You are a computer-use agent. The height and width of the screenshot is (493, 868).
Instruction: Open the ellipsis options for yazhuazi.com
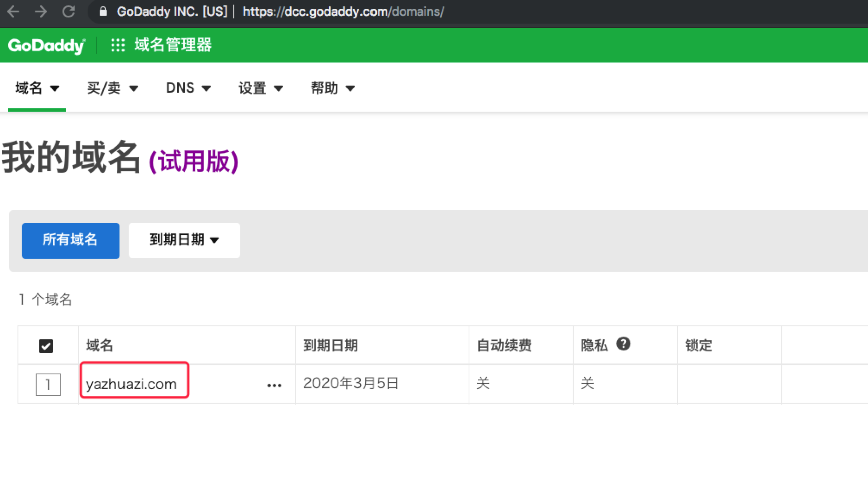[x=274, y=385]
